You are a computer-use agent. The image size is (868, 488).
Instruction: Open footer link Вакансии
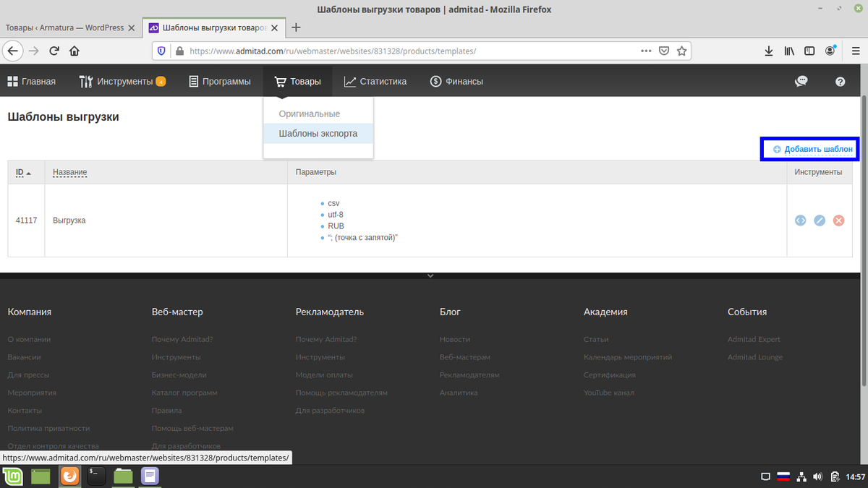click(x=24, y=357)
